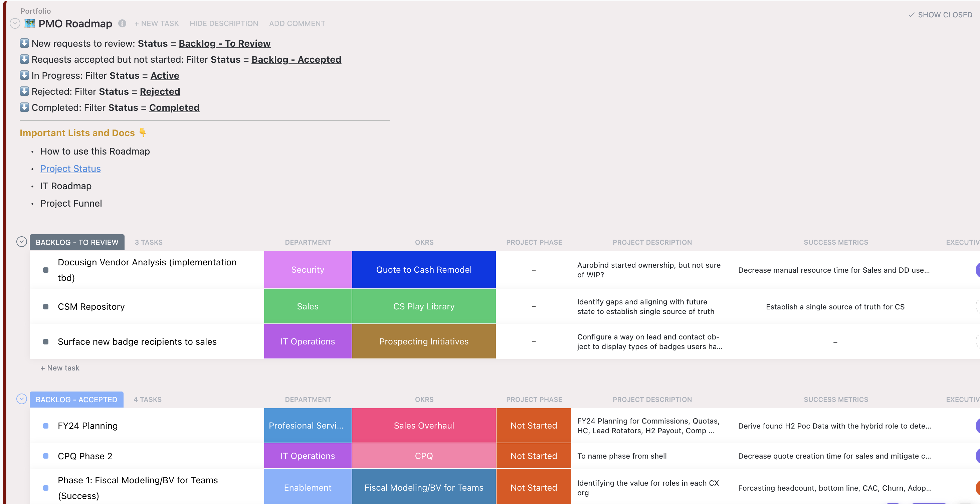Open the Project Status link
The height and width of the screenshot is (504, 980).
(x=70, y=169)
